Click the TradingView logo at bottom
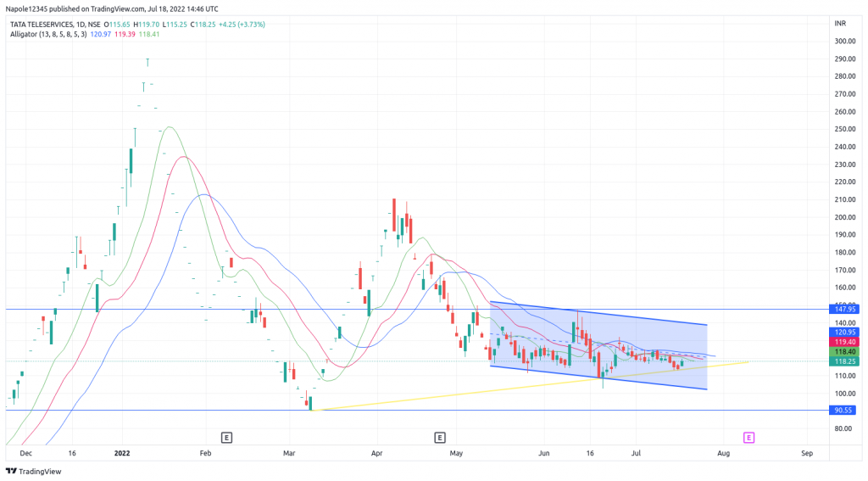 point(34,472)
